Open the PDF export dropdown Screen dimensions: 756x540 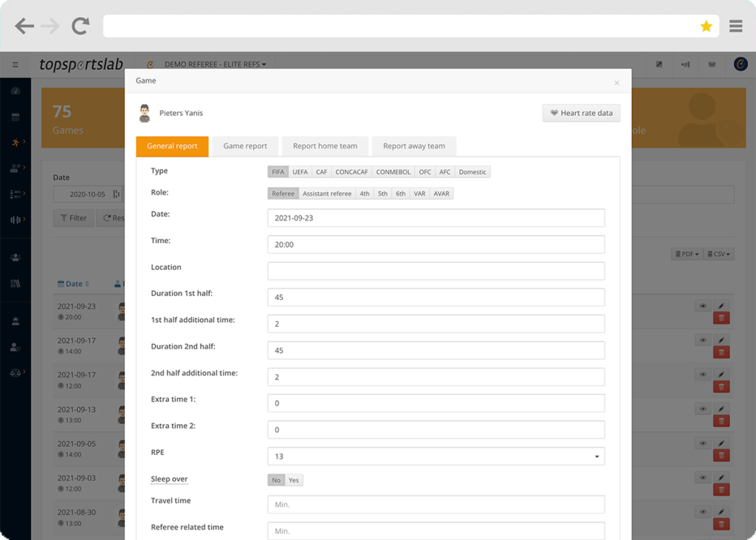pyautogui.click(x=686, y=253)
